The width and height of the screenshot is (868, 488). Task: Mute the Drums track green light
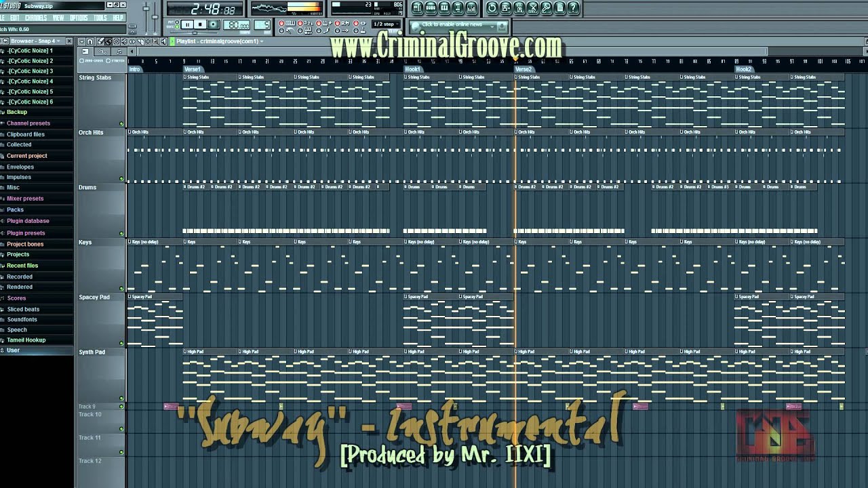point(121,234)
